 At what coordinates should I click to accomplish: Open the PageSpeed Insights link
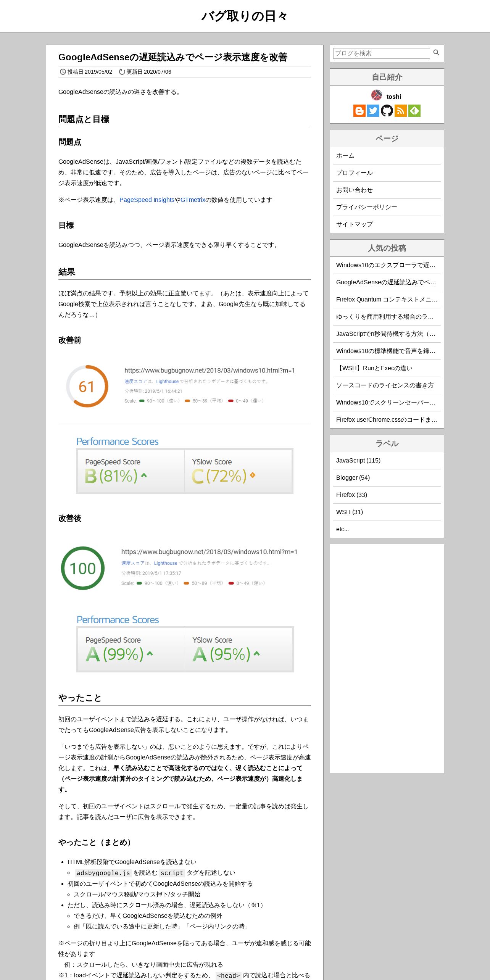coord(147,200)
